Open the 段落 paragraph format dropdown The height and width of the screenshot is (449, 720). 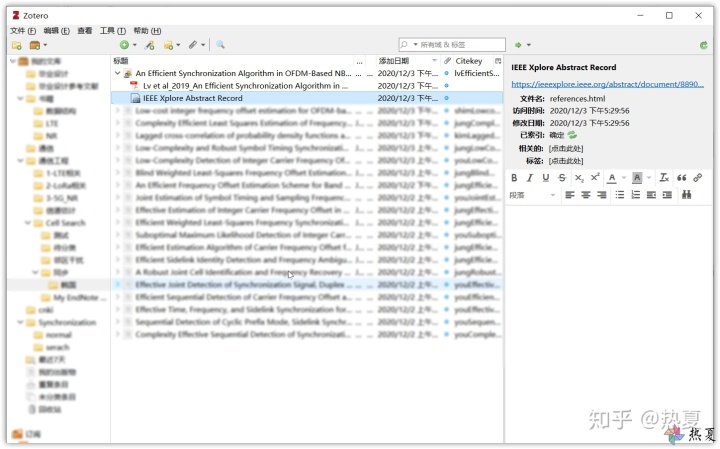[532, 195]
